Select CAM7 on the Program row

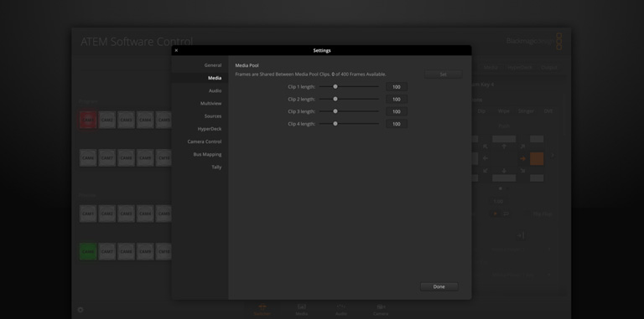[x=107, y=158]
